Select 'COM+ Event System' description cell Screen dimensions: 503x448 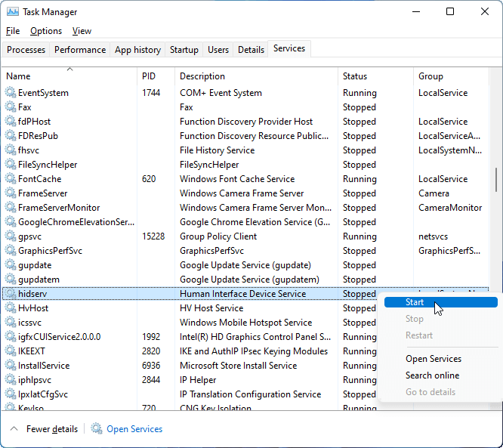[x=221, y=93]
